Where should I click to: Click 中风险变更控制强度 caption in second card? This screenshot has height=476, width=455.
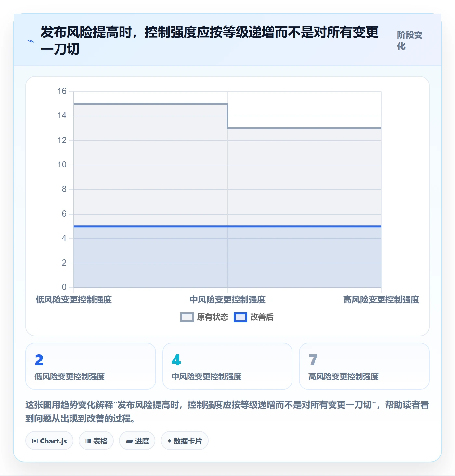click(207, 377)
